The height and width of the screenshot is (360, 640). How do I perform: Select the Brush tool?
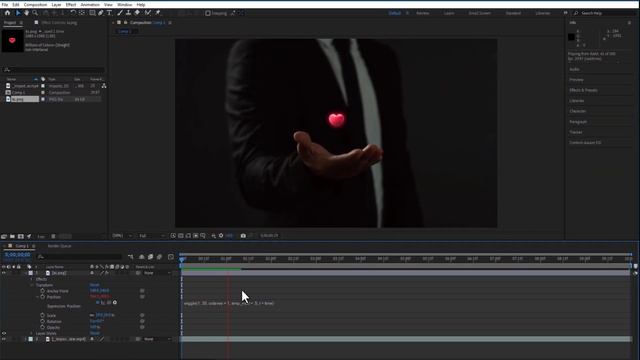[120, 13]
